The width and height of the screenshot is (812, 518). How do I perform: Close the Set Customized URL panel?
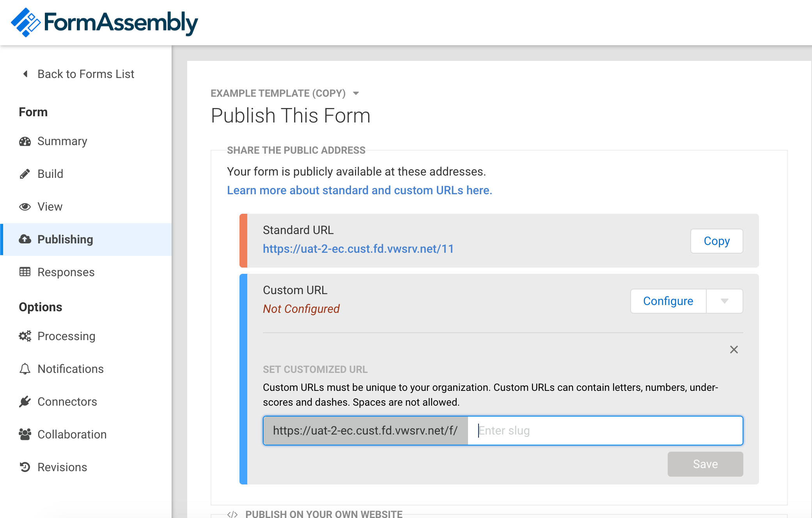tap(734, 349)
